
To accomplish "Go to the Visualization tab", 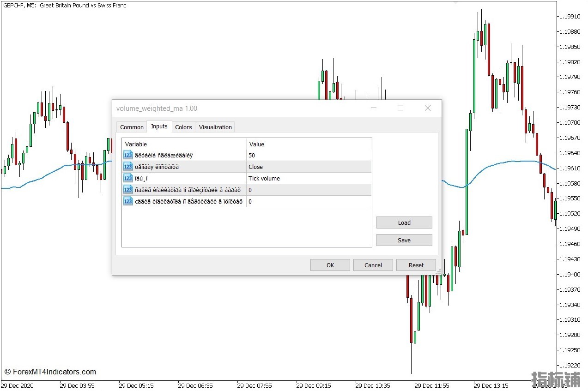I will [x=215, y=127].
